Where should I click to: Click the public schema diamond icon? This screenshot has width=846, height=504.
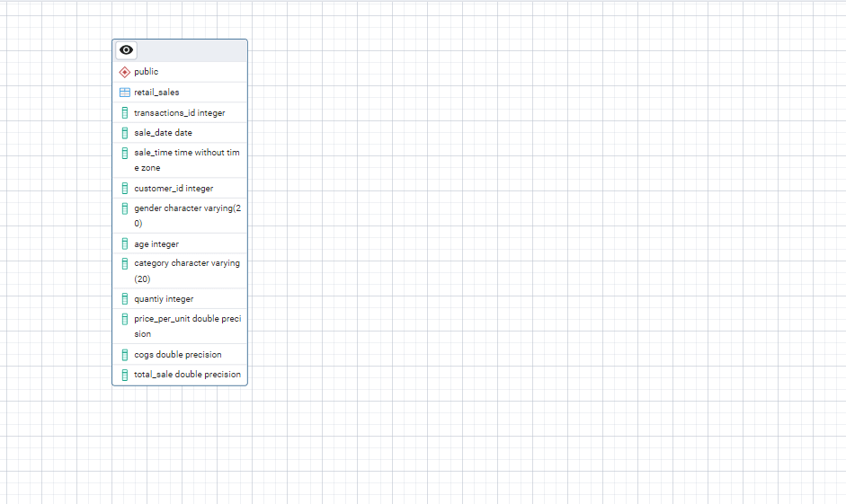125,72
